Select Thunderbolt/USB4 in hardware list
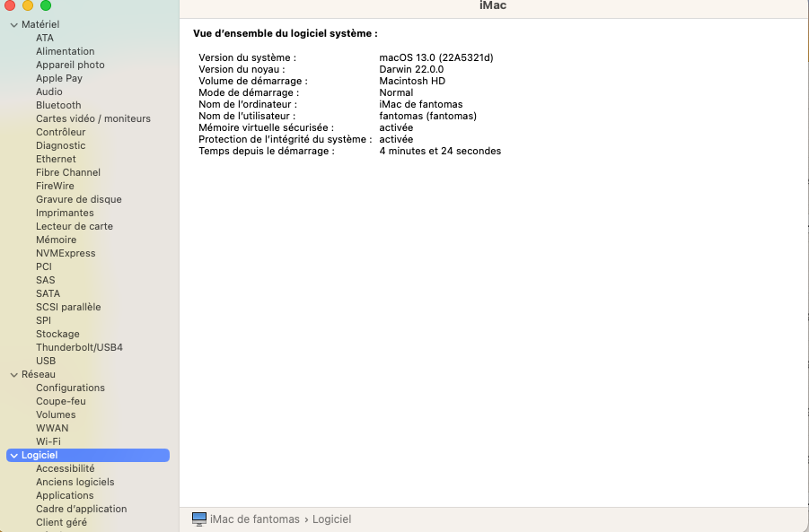The height and width of the screenshot is (532, 809). click(79, 347)
